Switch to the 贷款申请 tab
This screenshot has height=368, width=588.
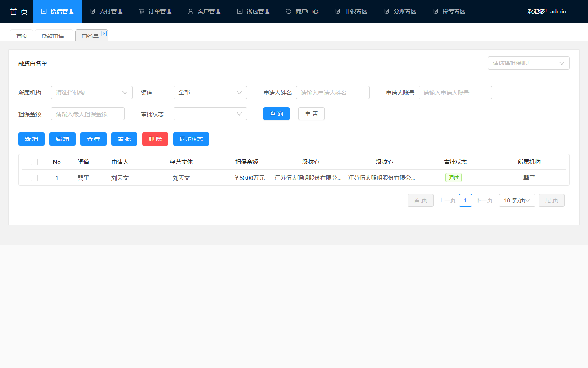click(x=54, y=36)
